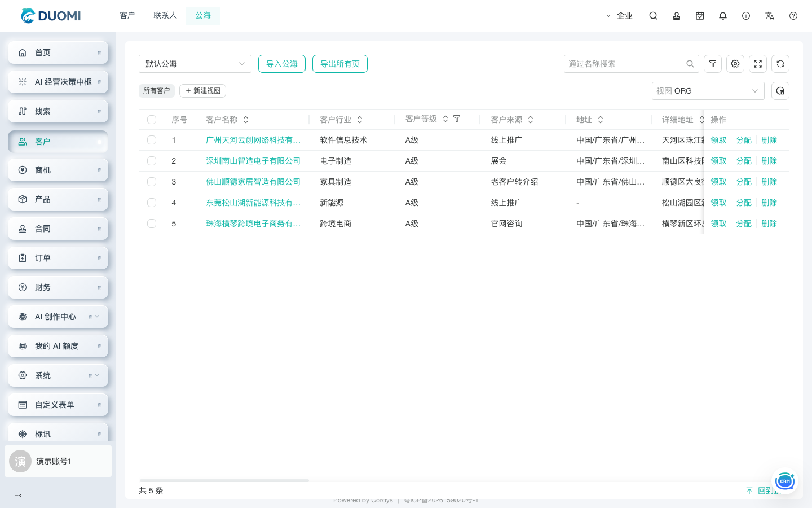Click 新建视图 button

203,91
